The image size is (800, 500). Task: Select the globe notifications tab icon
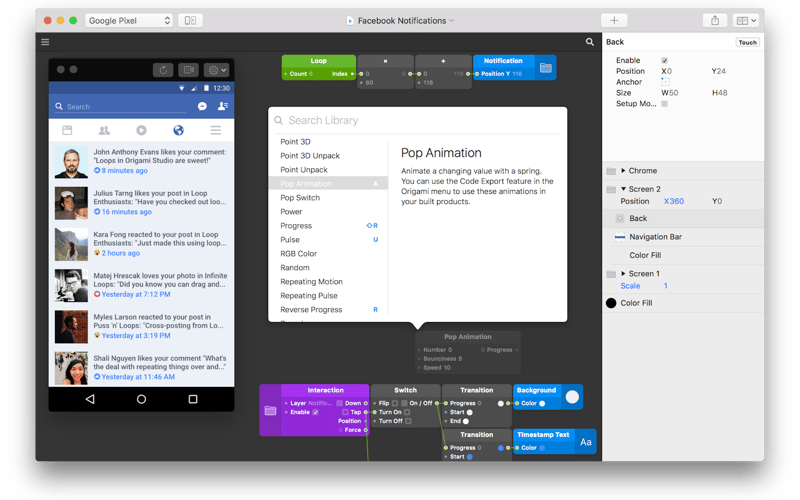point(179,130)
